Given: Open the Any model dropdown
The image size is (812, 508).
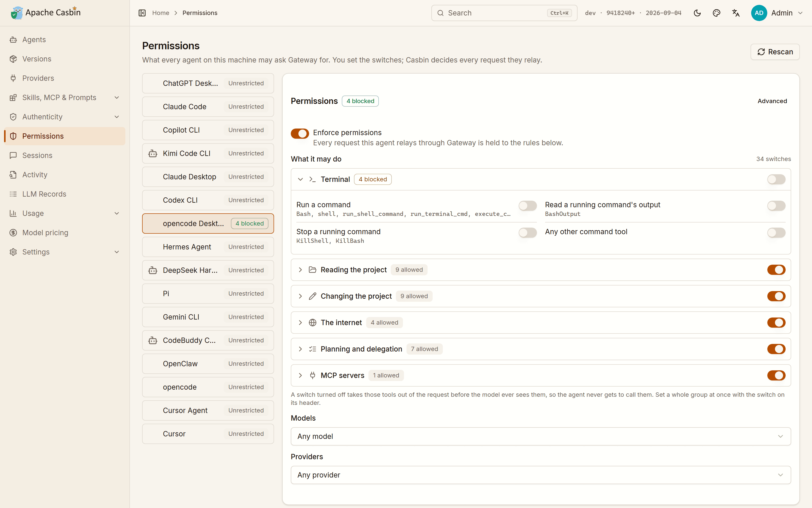Looking at the screenshot, I should coord(540,436).
